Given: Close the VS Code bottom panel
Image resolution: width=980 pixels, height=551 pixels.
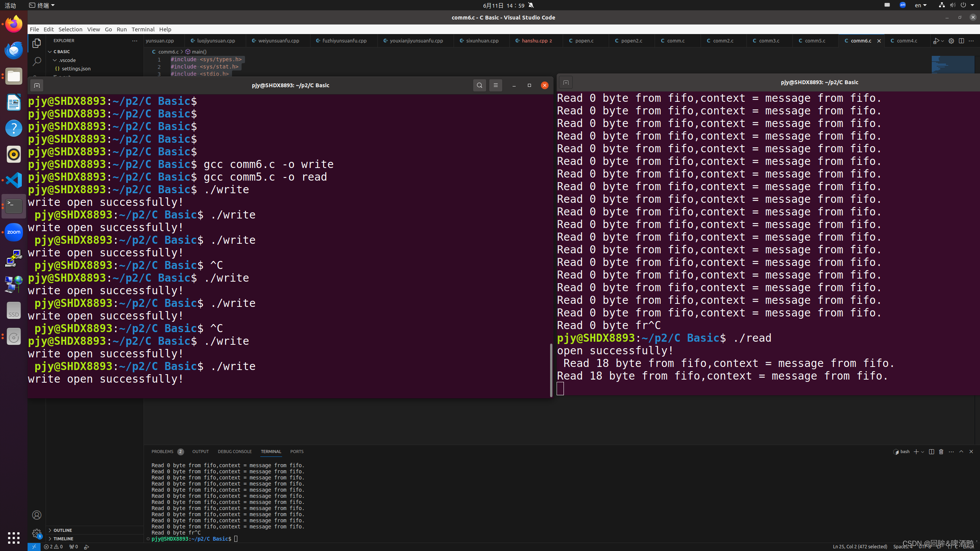Looking at the screenshot, I should pos(971,452).
